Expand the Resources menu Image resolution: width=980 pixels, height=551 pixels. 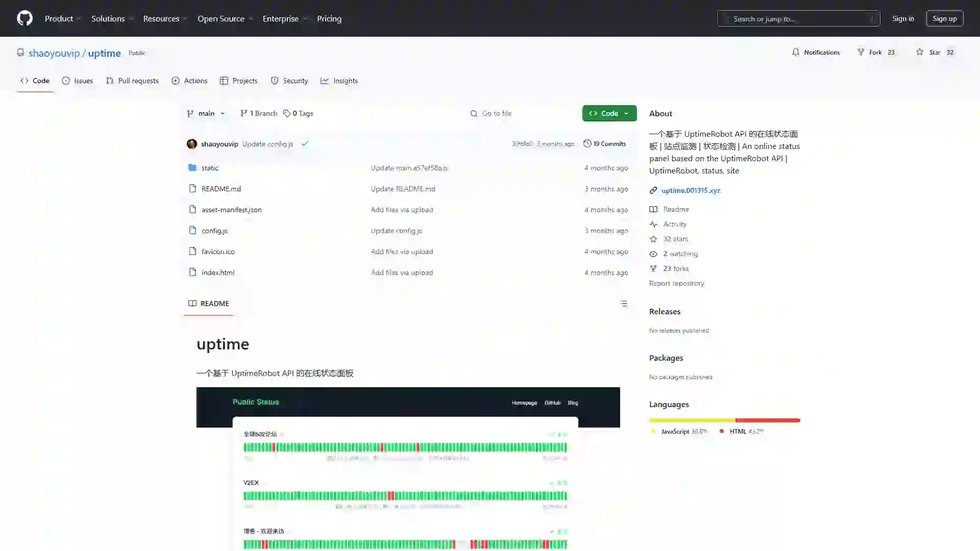tap(165, 18)
